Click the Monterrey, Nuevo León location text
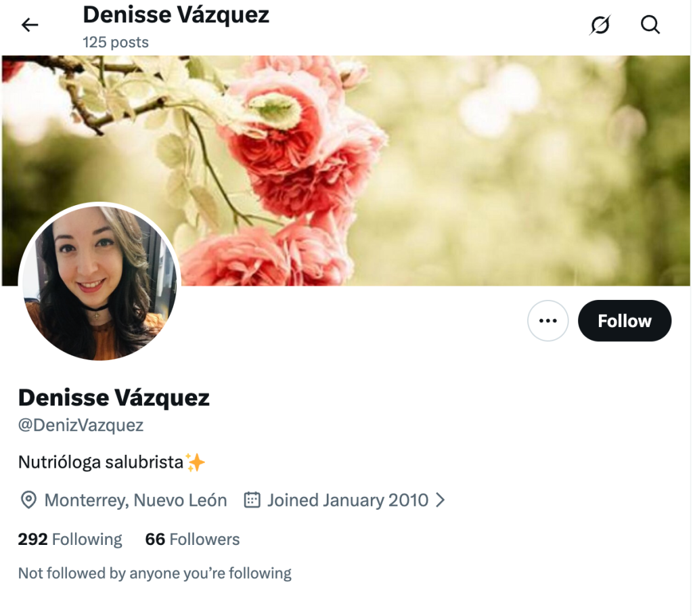This screenshot has height=616, width=693. coord(135,501)
